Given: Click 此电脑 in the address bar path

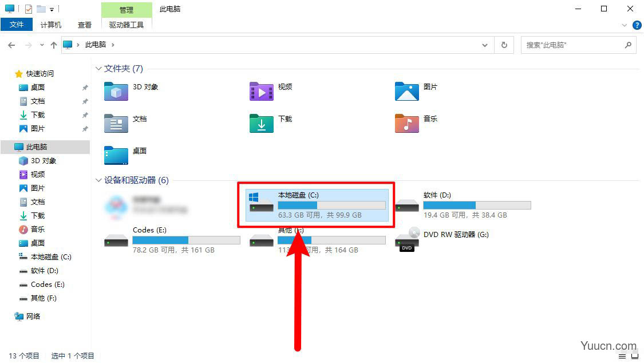Looking at the screenshot, I should (x=95, y=45).
